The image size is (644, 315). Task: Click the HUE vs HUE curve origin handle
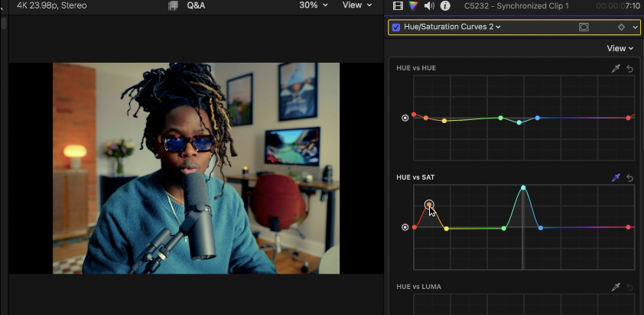pyautogui.click(x=405, y=118)
